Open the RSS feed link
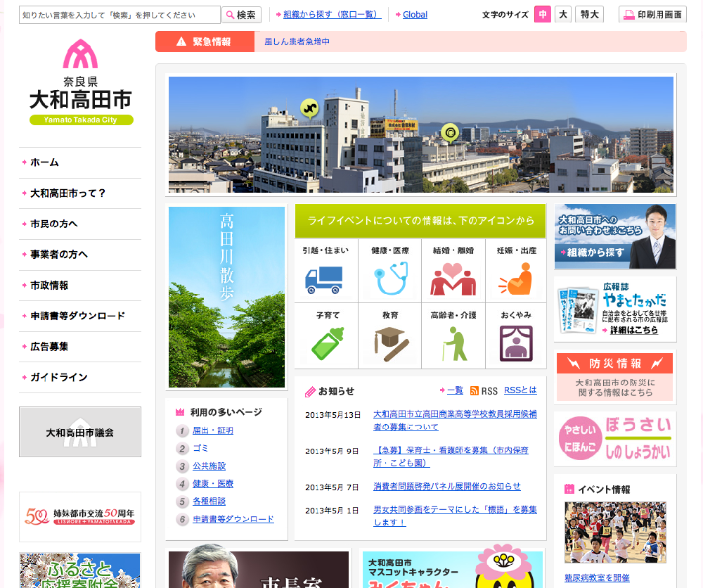 click(x=489, y=391)
